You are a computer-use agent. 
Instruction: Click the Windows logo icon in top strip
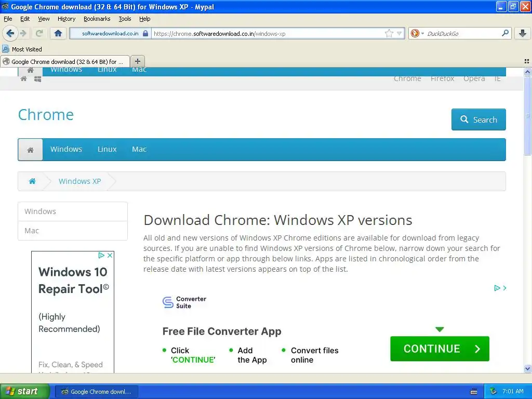click(x=37, y=79)
